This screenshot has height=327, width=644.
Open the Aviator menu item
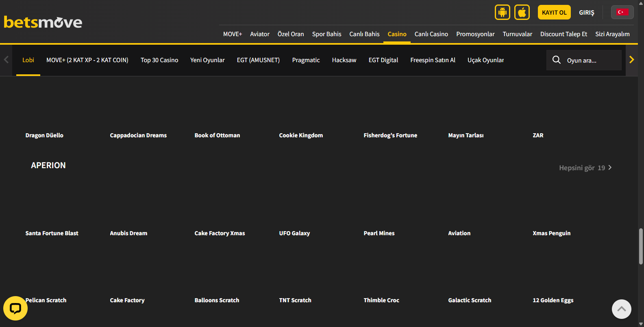pos(260,34)
